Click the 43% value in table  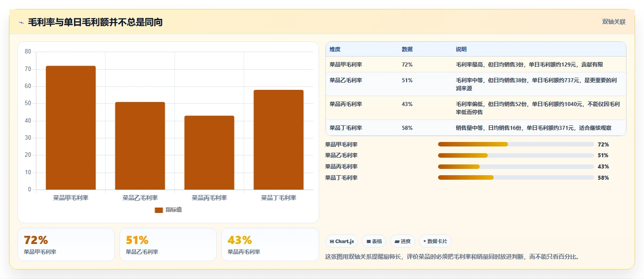point(407,104)
